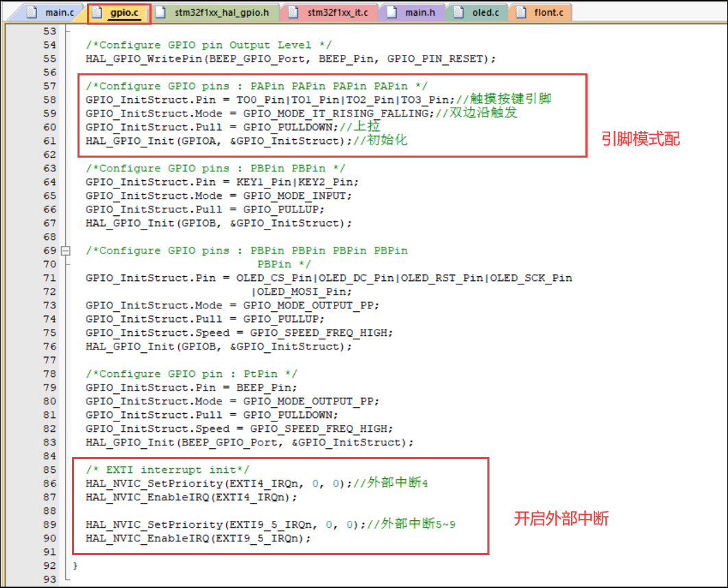
Task: Click GPIO_SPEED_FREQ_HIGH on line 82
Action: (319, 429)
